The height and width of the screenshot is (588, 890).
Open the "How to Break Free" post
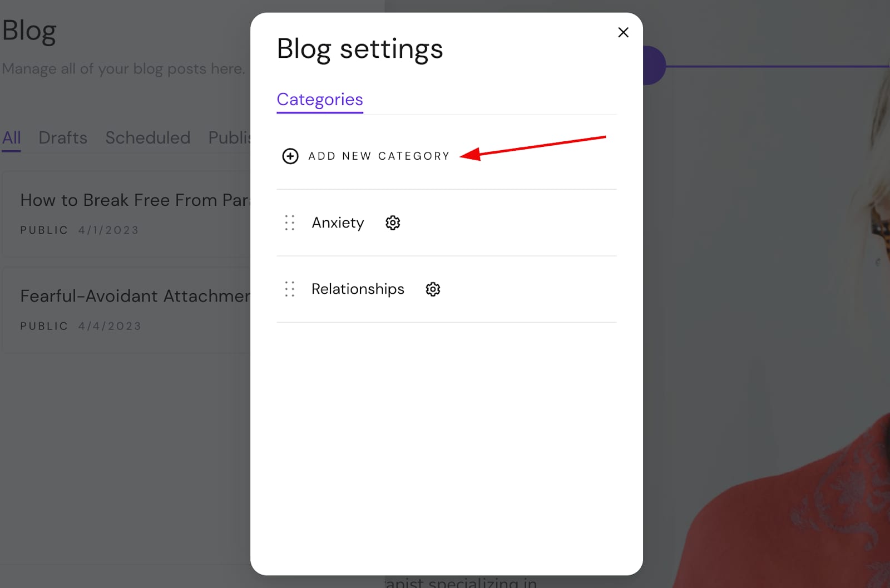[135, 200]
